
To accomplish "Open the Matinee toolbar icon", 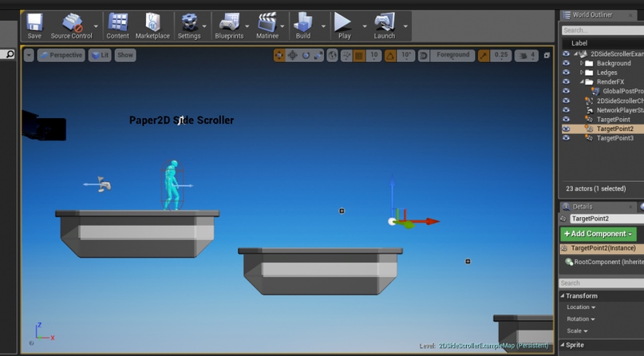I will pos(267,26).
